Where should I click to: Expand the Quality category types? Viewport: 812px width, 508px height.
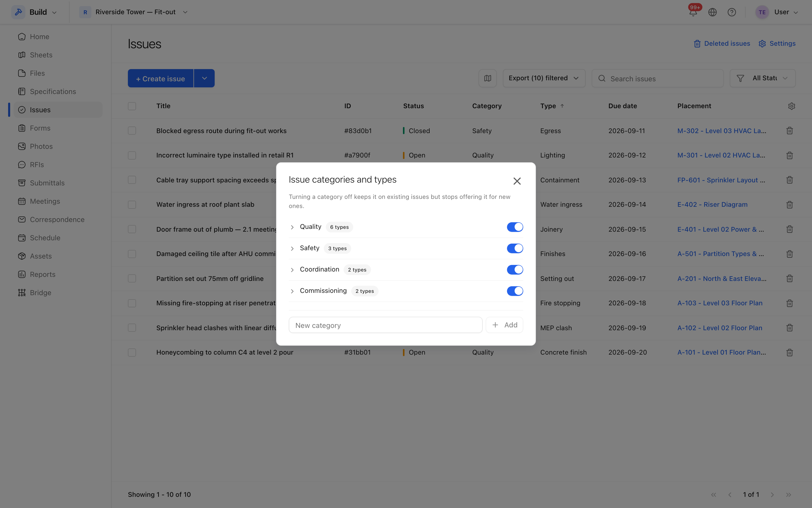point(292,228)
